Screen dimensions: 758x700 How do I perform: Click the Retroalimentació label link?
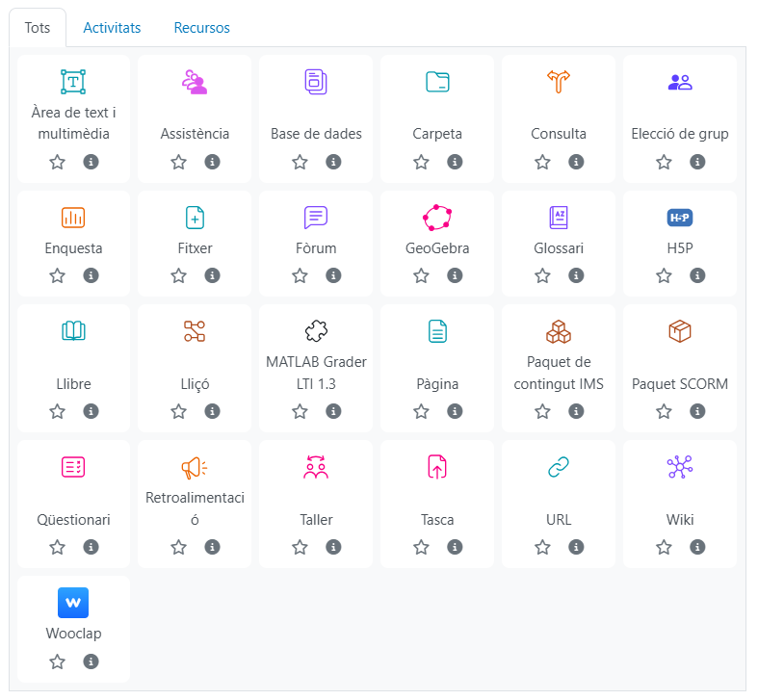pyautogui.click(x=195, y=508)
